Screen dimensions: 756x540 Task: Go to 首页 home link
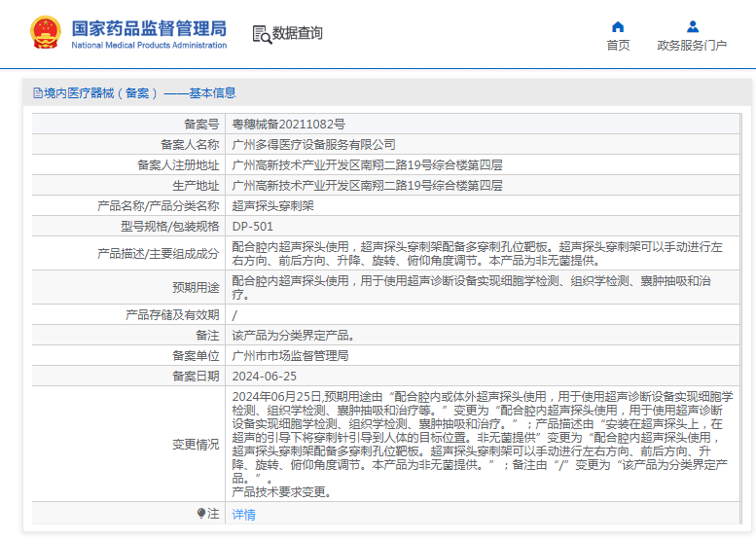[618, 46]
